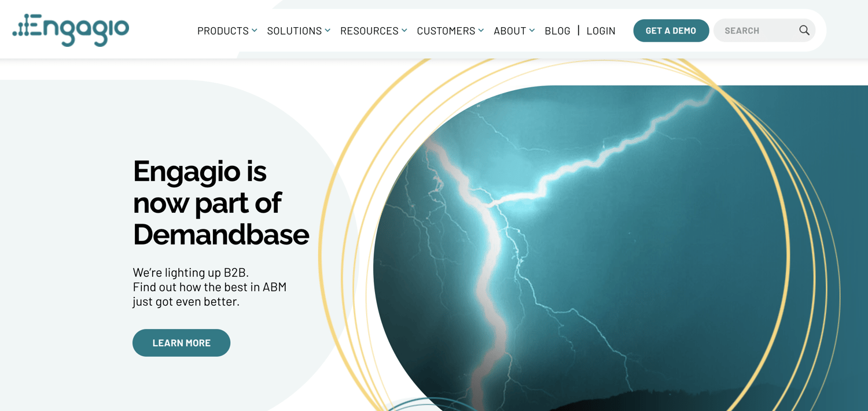The width and height of the screenshot is (868, 411).
Task: Open the Products menu label
Action: pos(222,31)
